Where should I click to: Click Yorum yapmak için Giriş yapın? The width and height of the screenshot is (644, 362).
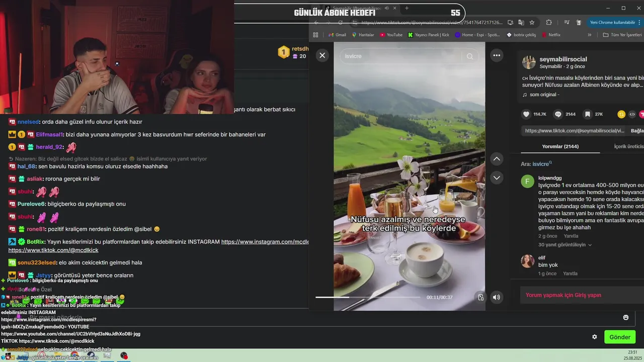[563, 295]
